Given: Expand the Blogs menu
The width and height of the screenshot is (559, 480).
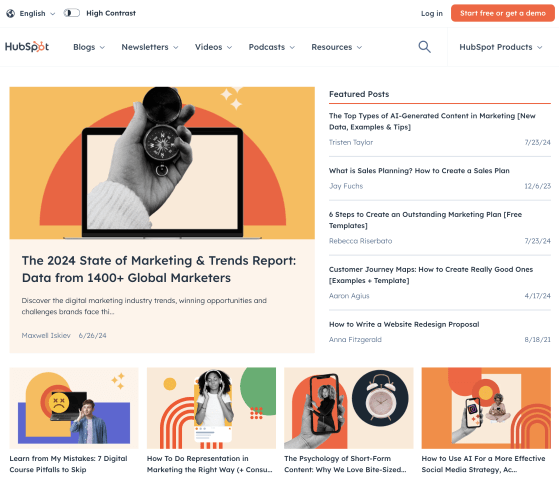Looking at the screenshot, I should pos(89,47).
